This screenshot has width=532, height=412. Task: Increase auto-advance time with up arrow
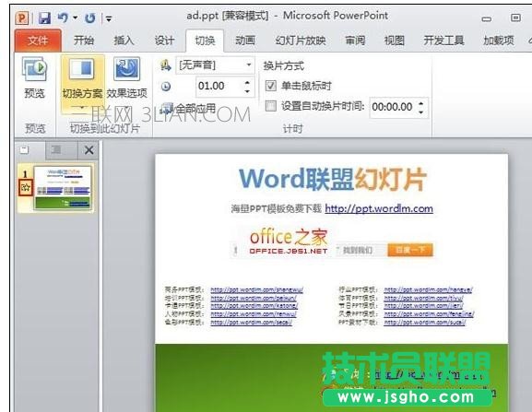tap(421, 103)
